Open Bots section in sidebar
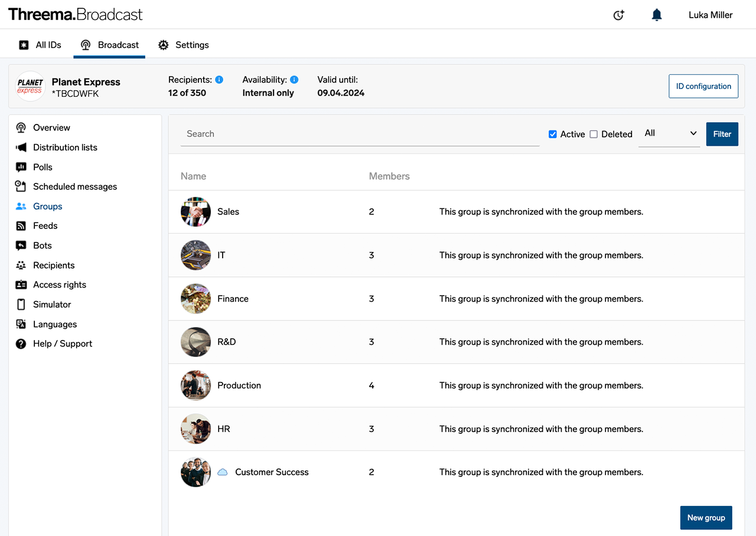 click(42, 246)
